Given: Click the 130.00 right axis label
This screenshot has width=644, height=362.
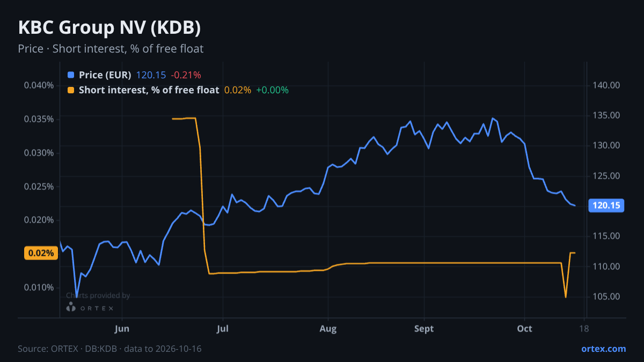Looking at the screenshot, I should [x=606, y=145].
